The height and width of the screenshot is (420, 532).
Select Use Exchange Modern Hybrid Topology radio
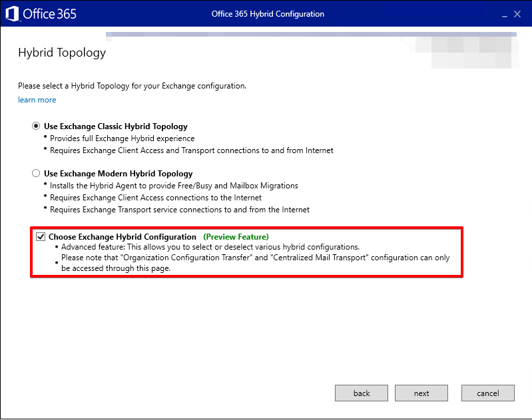click(36, 173)
